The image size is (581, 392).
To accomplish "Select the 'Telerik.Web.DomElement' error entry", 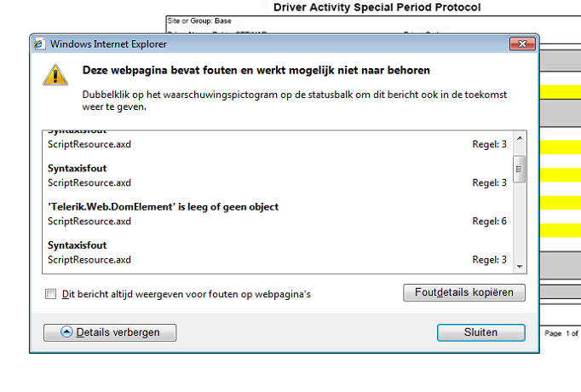I will tap(163, 207).
